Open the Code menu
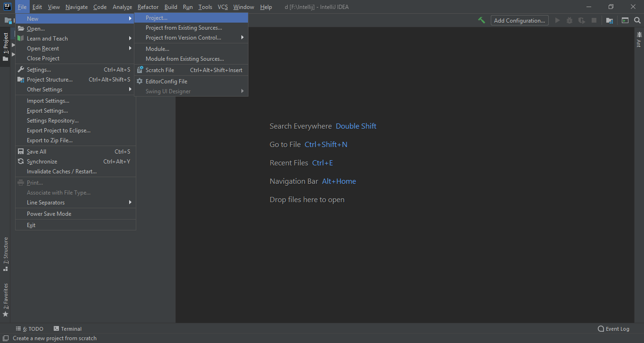 (100, 7)
